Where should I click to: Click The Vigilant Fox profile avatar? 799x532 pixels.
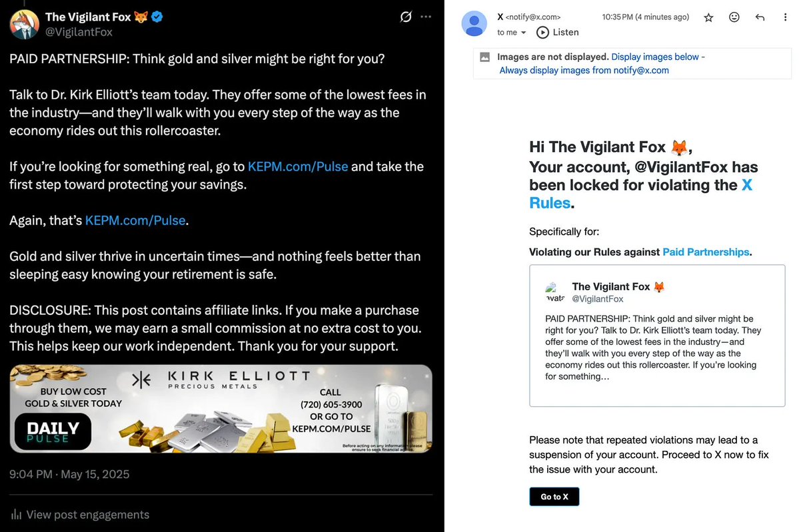click(x=24, y=24)
